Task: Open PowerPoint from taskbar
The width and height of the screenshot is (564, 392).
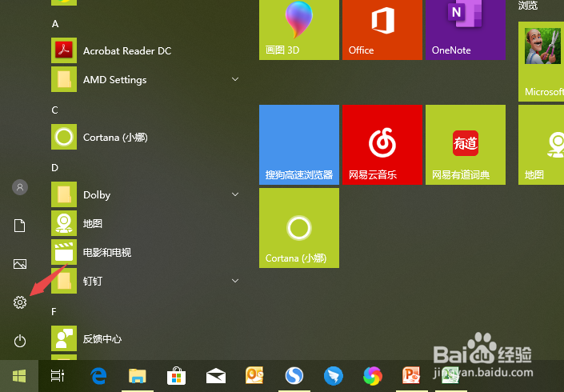Action: point(411,376)
